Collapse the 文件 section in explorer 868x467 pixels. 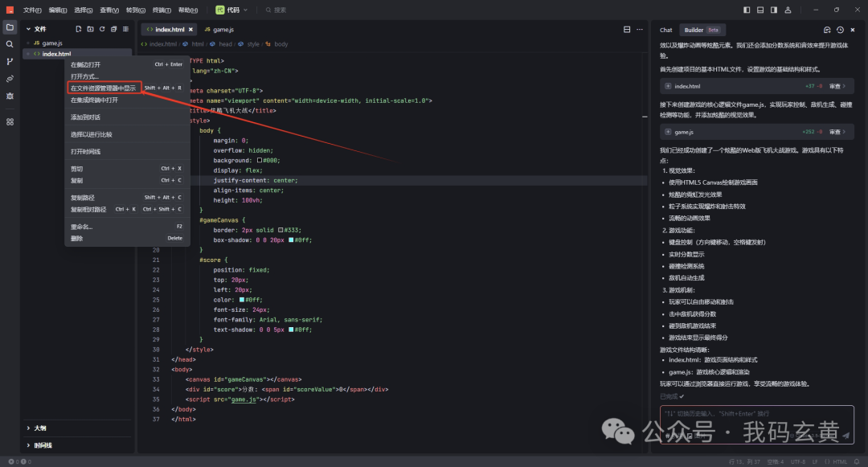click(x=36, y=29)
